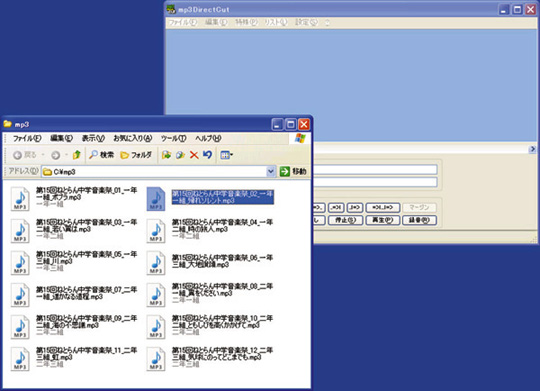This screenshot has height=391, width=540.
Task: Select the 01_一年一組 mp3 file icon
Action: click(x=20, y=199)
